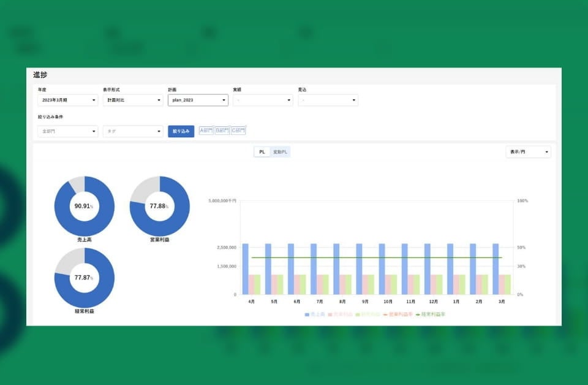Image resolution: width=588 pixels, height=385 pixels.
Task: Toggle the 売上高 legend entry
Action: point(315,314)
